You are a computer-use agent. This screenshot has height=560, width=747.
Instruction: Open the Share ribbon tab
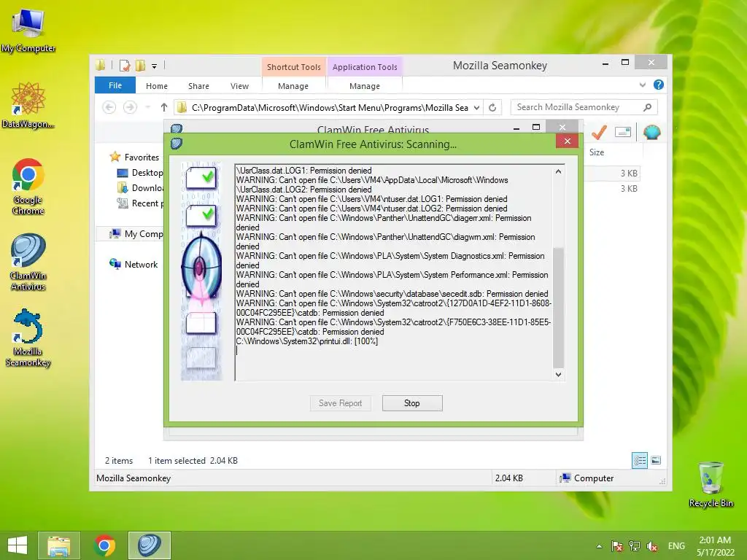point(198,86)
